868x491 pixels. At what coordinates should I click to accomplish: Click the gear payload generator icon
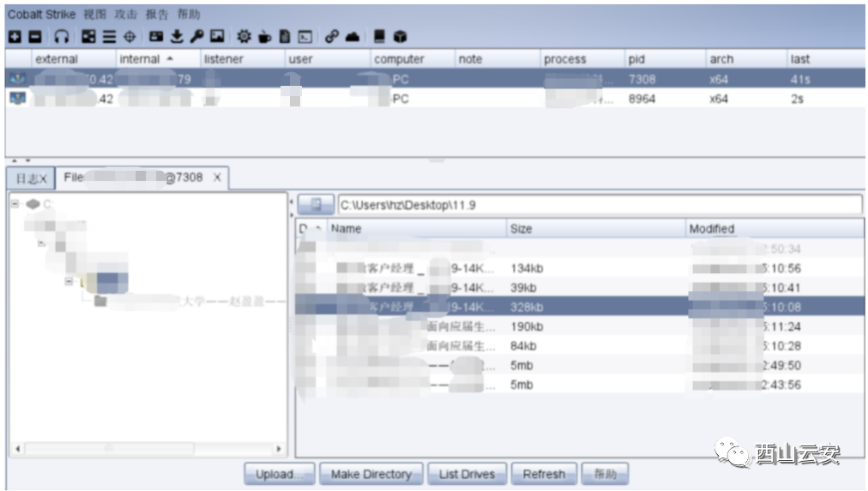[244, 37]
